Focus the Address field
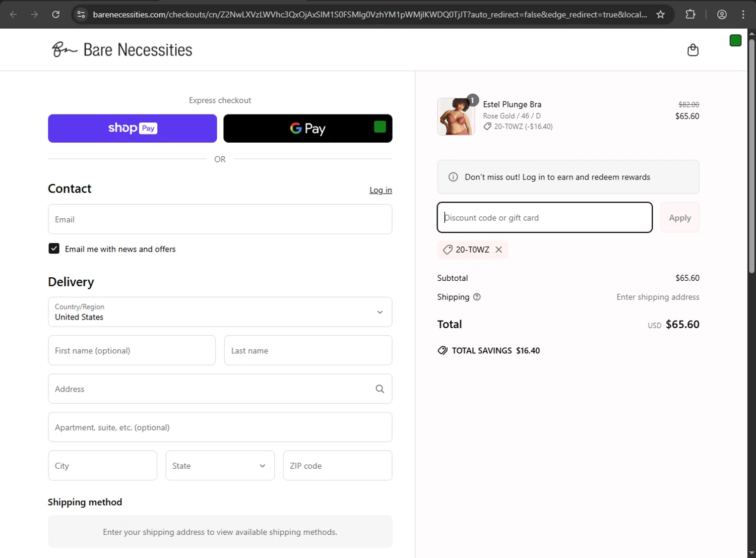756x558 pixels. 220,389
